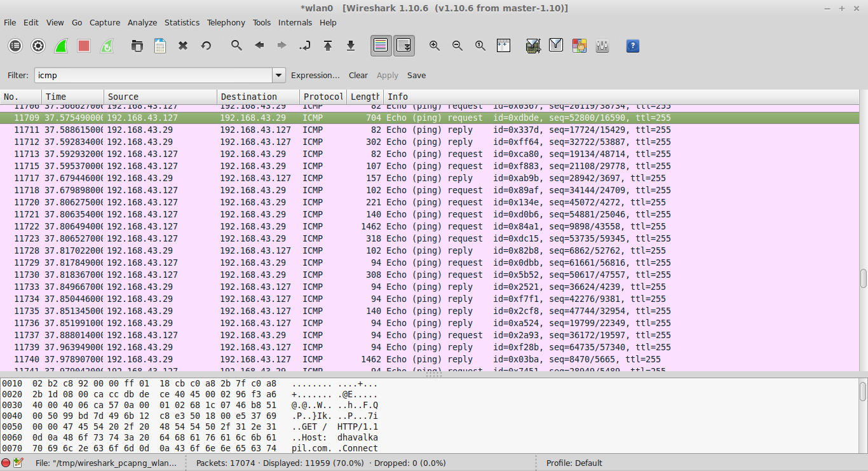Open the capture interfaces list icon
This screenshot has height=471, width=868.
click(15, 46)
